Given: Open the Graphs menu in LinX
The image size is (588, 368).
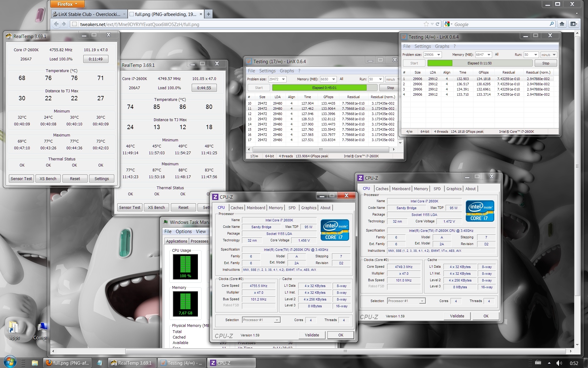Looking at the screenshot, I should [x=442, y=46].
